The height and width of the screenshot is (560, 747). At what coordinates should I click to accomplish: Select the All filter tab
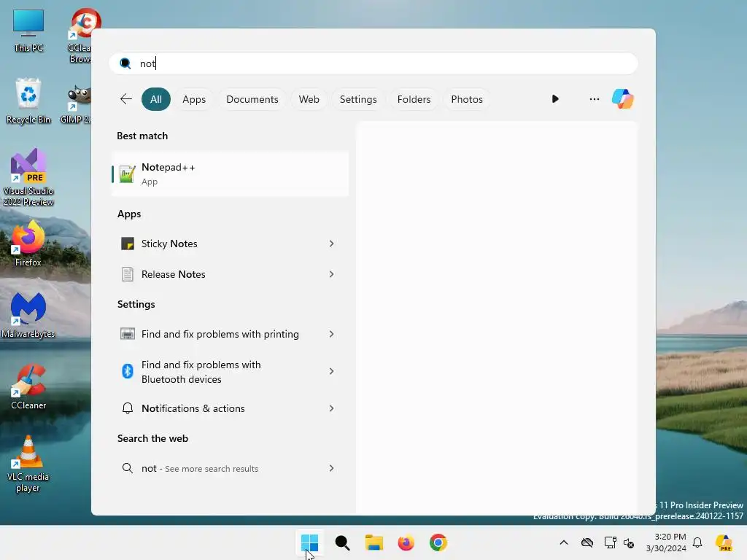click(x=156, y=99)
